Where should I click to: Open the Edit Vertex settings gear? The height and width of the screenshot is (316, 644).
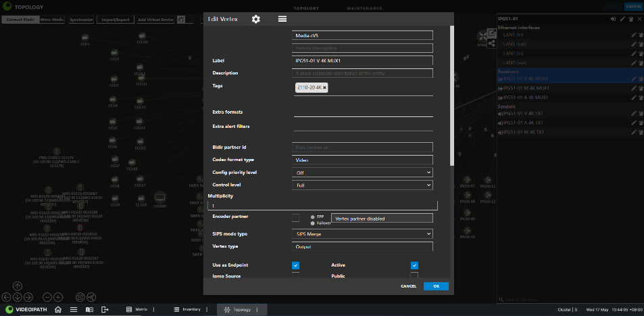(x=255, y=19)
